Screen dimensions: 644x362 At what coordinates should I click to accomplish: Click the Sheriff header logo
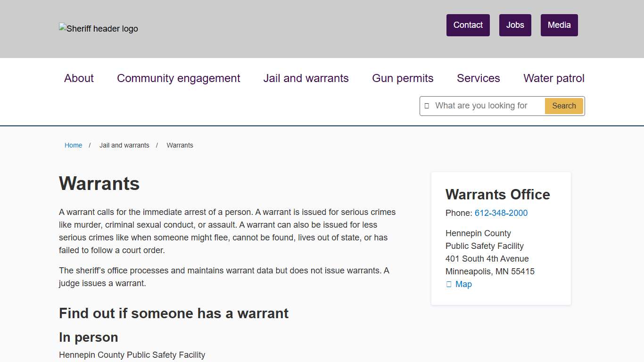pyautogui.click(x=98, y=28)
